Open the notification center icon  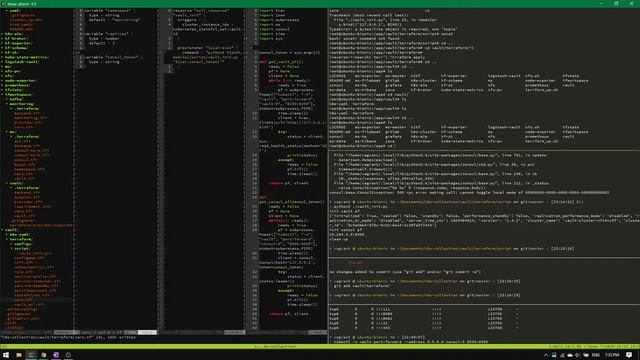point(629,355)
